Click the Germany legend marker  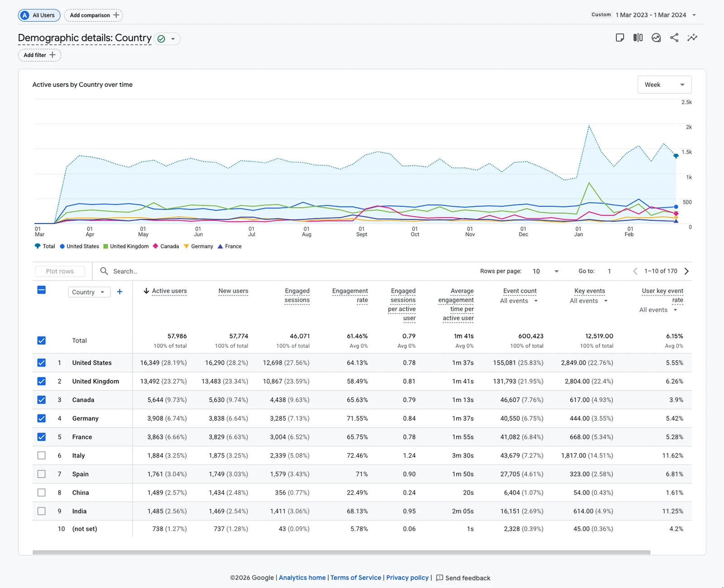(186, 246)
